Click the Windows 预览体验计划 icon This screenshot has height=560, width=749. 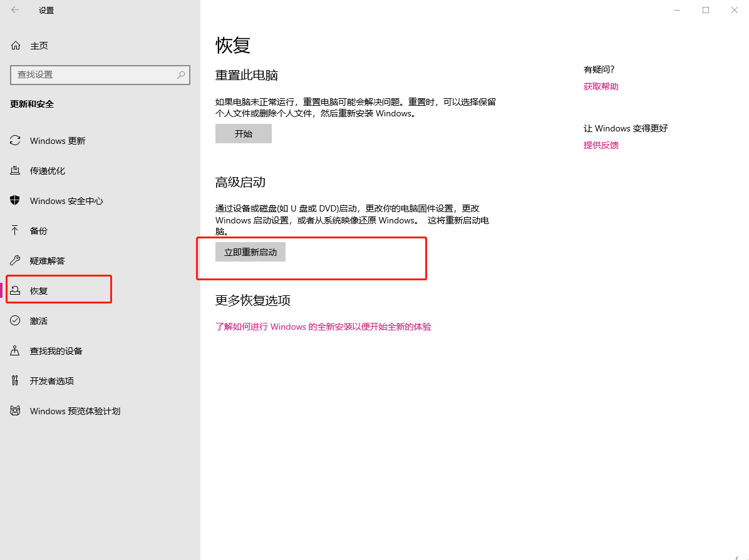[x=15, y=411]
